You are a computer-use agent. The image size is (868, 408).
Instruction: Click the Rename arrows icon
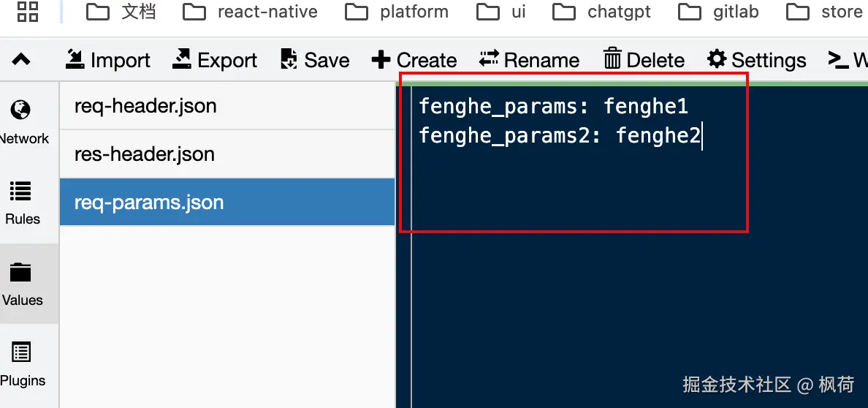coord(489,59)
